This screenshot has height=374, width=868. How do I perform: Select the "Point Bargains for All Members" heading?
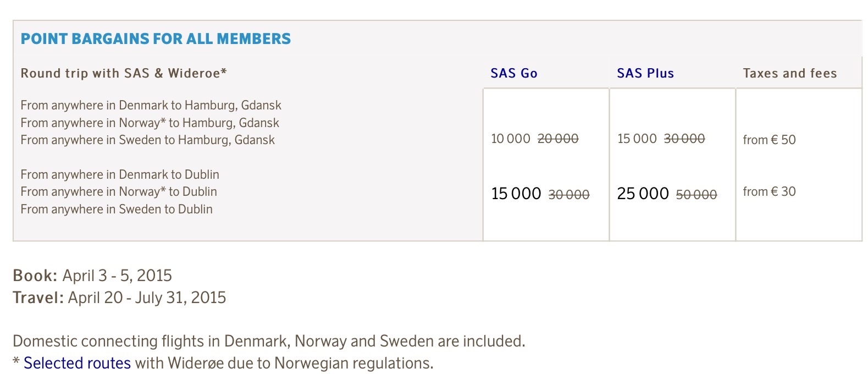156,38
